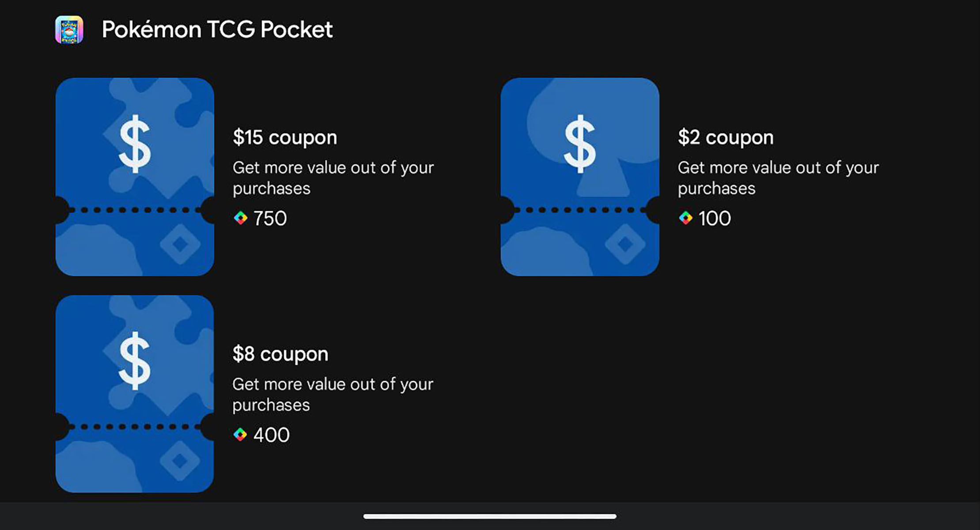The height and width of the screenshot is (530, 980).
Task: Tap the $15 coupon description text
Action: pos(333,178)
